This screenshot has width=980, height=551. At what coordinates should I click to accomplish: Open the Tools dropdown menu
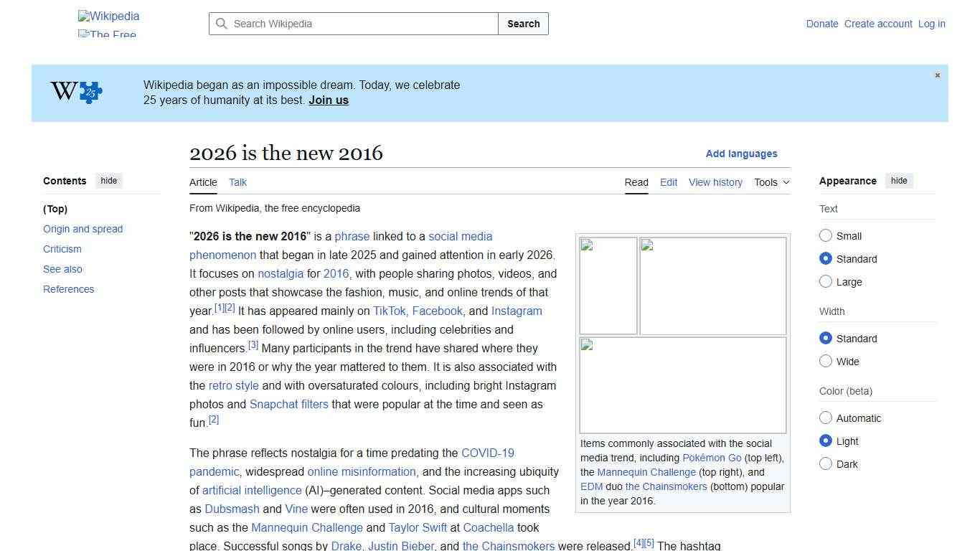click(x=771, y=182)
